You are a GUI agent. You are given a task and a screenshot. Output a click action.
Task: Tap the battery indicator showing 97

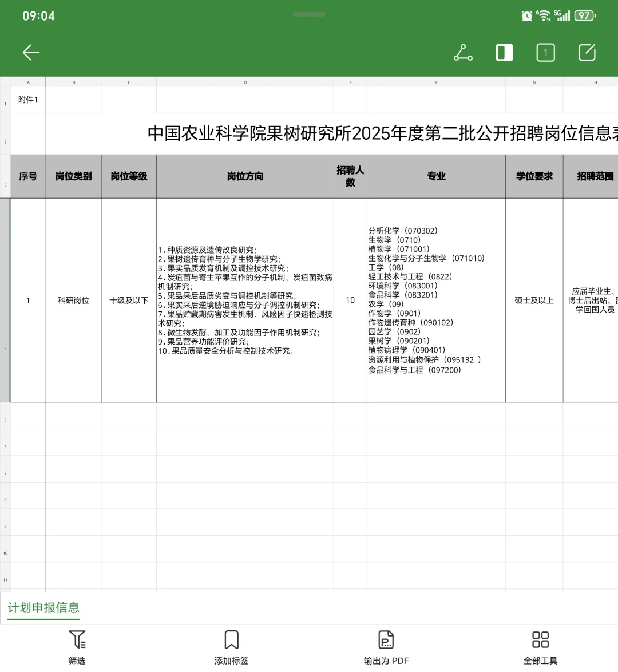(585, 16)
